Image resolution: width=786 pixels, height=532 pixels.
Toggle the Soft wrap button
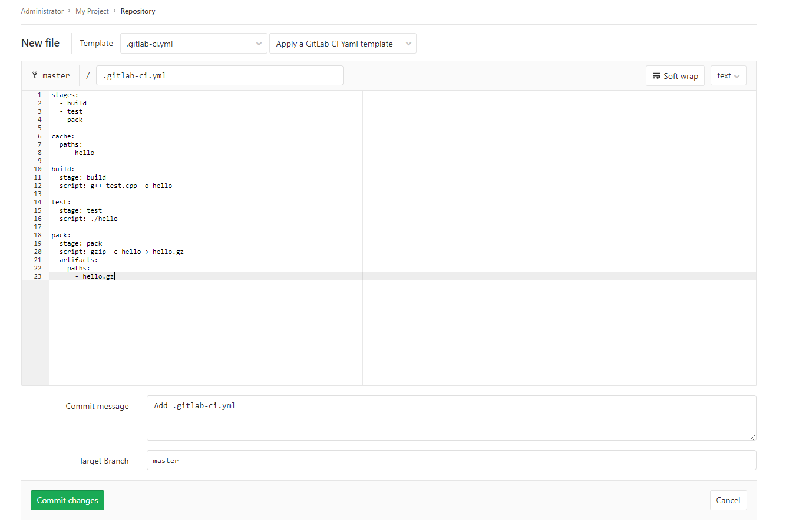click(675, 76)
